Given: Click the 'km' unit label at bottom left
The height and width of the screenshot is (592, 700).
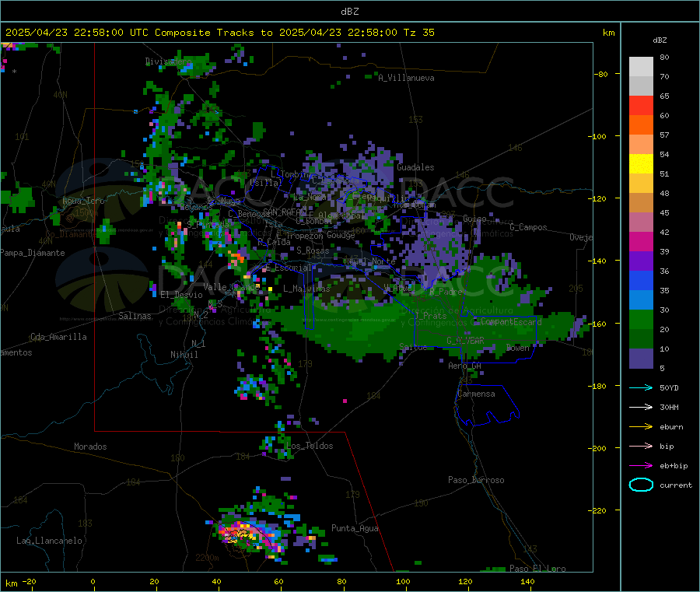Looking at the screenshot, I should 11,583.
